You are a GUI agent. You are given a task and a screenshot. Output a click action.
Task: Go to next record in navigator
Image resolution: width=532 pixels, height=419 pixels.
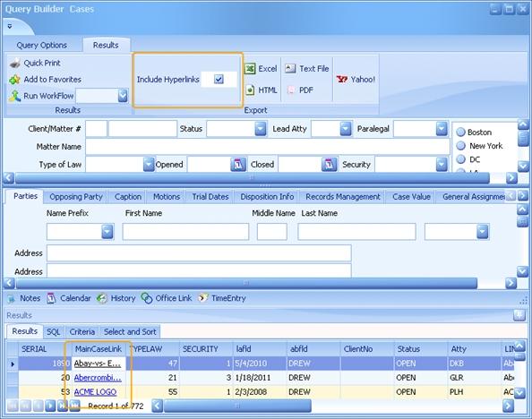pyautogui.click(x=50, y=406)
